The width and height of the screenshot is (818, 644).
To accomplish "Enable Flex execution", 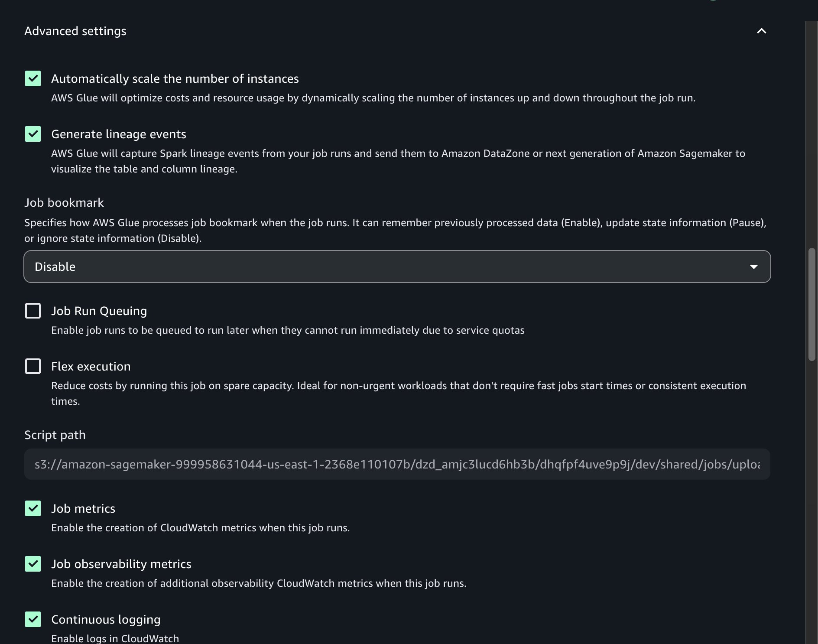I will point(32,366).
